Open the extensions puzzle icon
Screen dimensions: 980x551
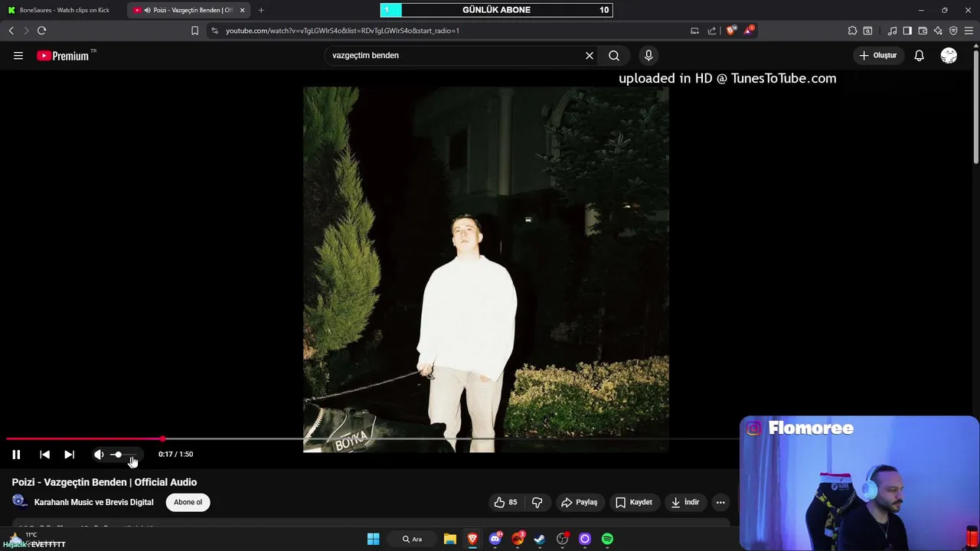tap(852, 31)
